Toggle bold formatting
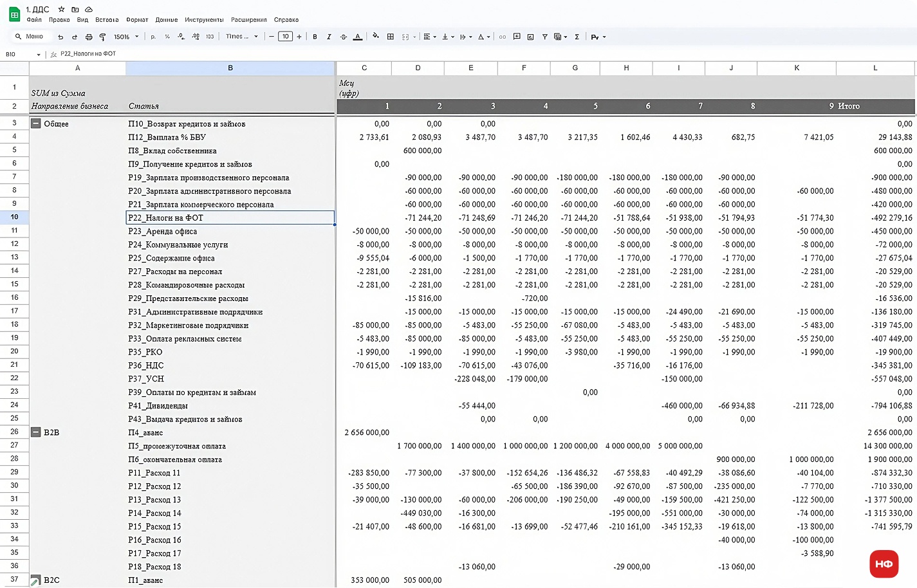This screenshot has width=917, height=588. pos(315,37)
